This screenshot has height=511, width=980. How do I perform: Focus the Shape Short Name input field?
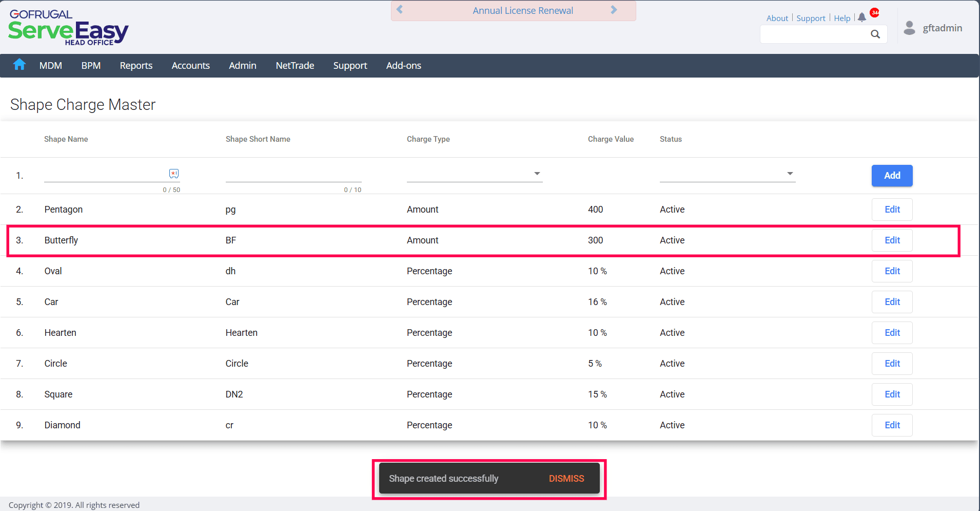(x=293, y=175)
